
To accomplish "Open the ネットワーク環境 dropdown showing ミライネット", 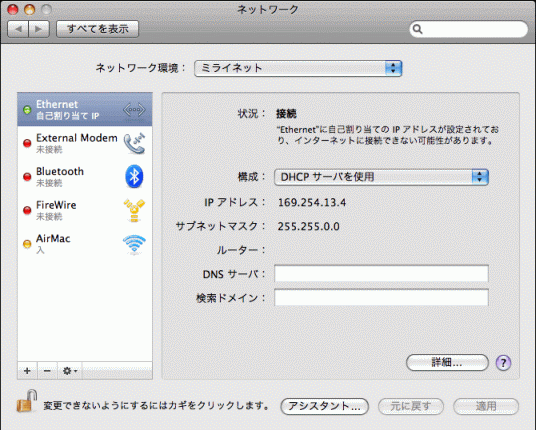I will point(298,68).
